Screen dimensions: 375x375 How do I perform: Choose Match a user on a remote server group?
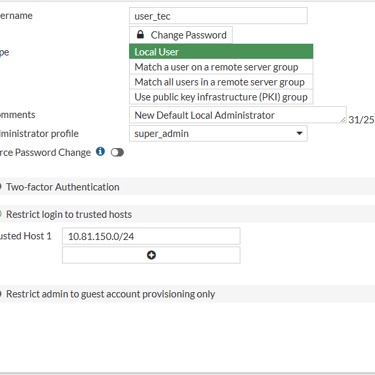click(x=221, y=67)
